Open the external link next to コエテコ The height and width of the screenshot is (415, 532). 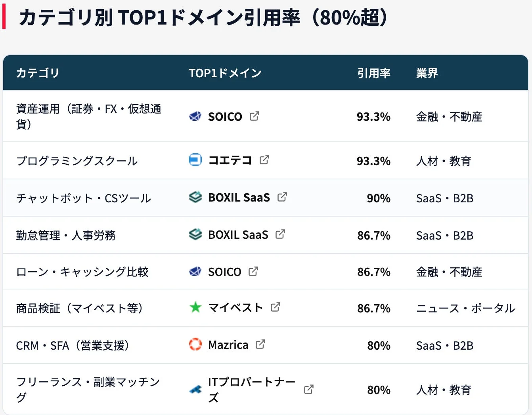[x=265, y=160]
